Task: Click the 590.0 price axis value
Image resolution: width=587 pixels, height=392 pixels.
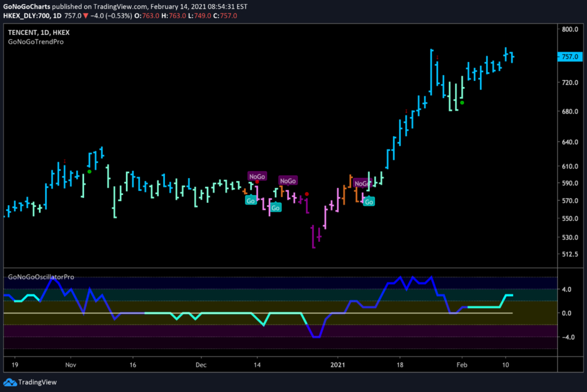Action: coord(570,183)
